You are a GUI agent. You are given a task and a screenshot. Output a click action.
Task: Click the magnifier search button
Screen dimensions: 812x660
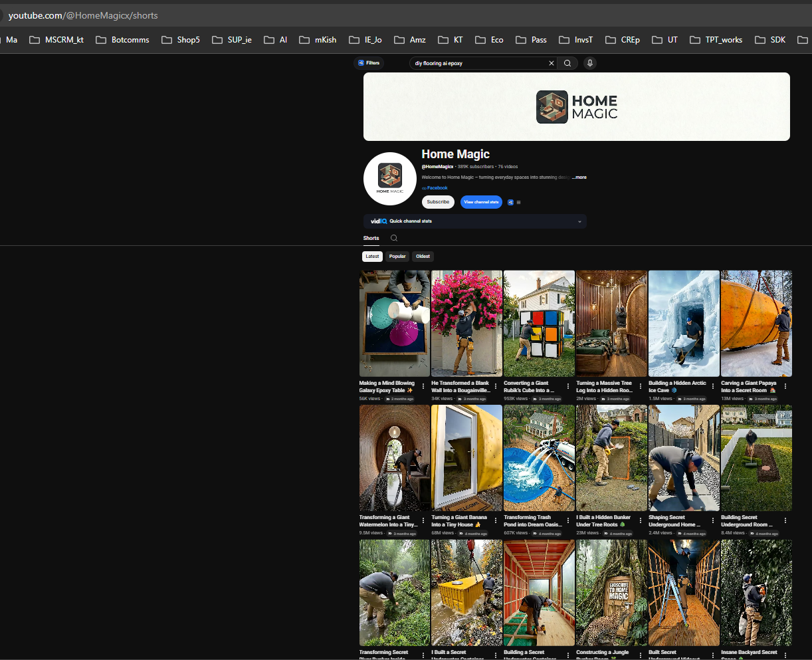[x=567, y=63]
